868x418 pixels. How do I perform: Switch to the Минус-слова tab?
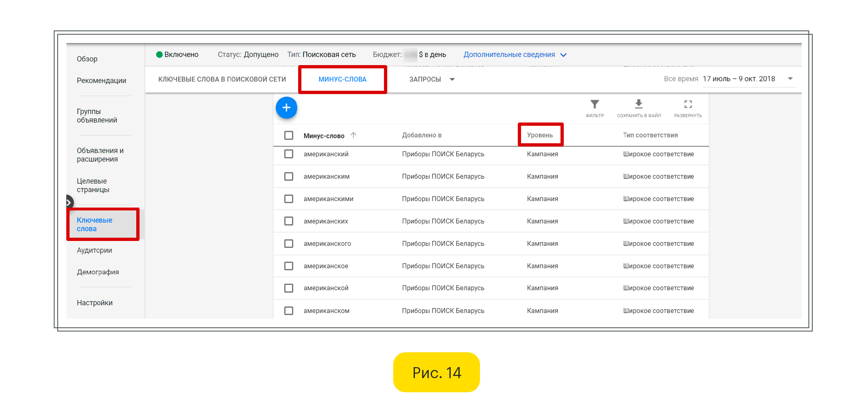tap(342, 79)
